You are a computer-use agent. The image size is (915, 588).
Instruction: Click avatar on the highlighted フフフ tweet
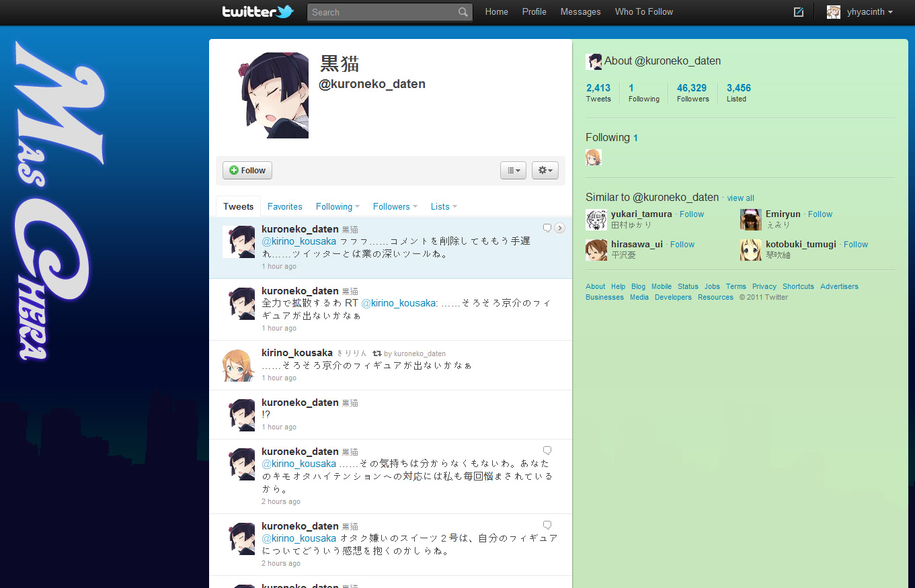pos(239,242)
